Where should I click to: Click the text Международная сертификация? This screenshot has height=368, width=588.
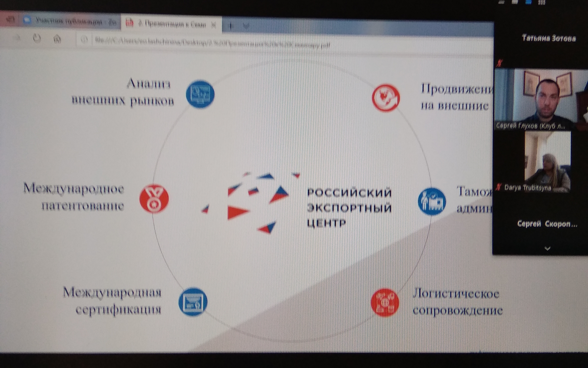pyautogui.click(x=112, y=301)
